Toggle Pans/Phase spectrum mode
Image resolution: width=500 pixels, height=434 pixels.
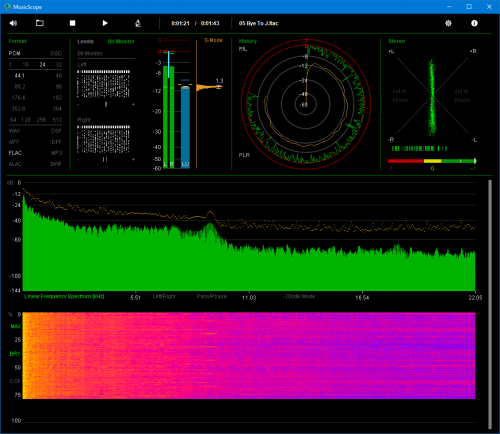(211, 296)
